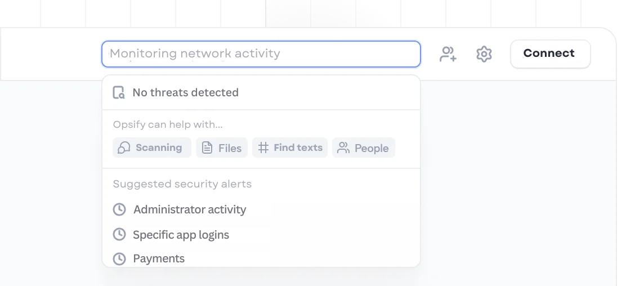
Task: Click the Connect button
Action: (x=549, y=54)
